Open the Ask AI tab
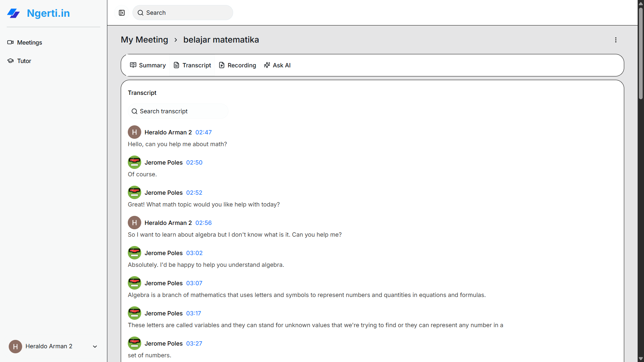Image resolution: width=644 pixels, height=362 pixels. click(x=277, y=65)
